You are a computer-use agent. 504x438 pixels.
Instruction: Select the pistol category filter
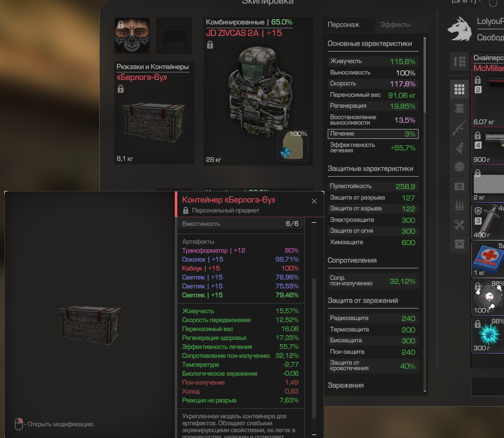[459, 147]
